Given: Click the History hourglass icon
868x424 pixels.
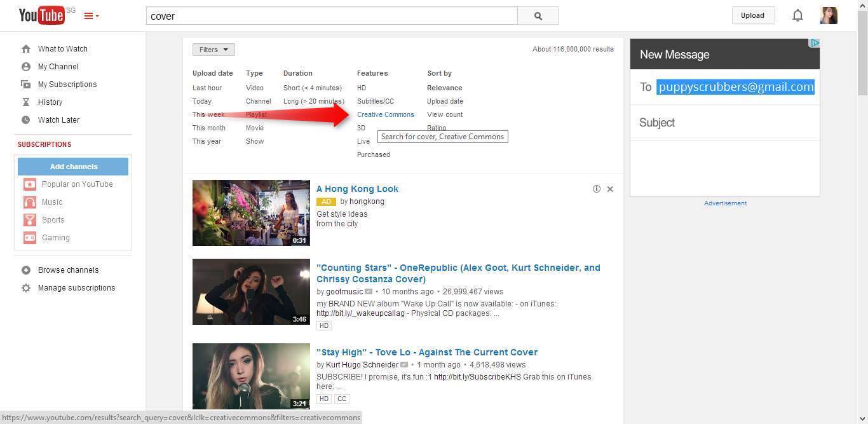Looking at the screenshot, I should click(x=26, y=102).
